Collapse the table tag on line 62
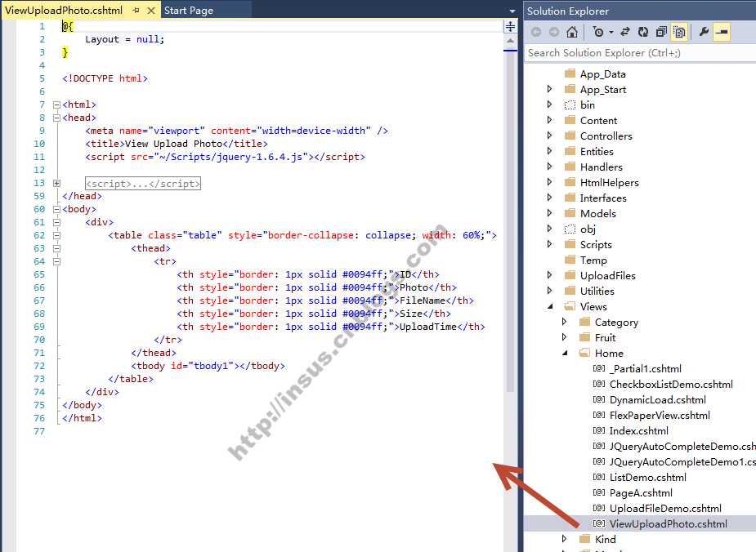The height and width of the screenshot is (552, 756). click(56, 235)
